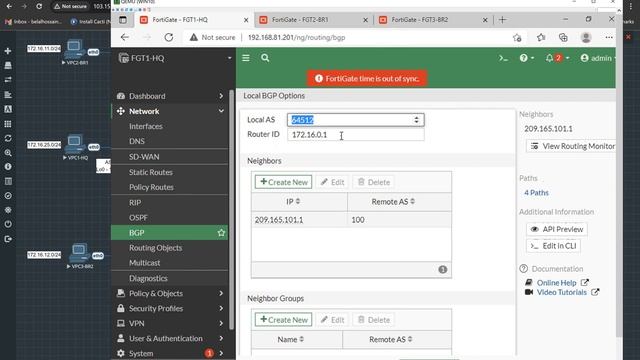Click the Local AS stepper arrows

coord(416,120)
